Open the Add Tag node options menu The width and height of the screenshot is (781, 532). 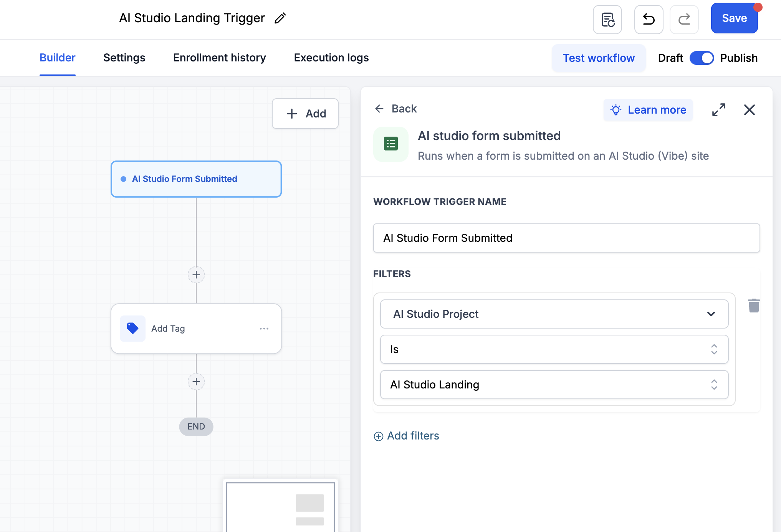(x=264, y=329)
